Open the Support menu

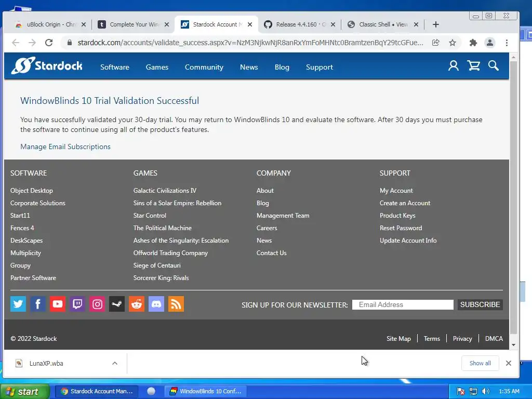[x=320, y=67]
